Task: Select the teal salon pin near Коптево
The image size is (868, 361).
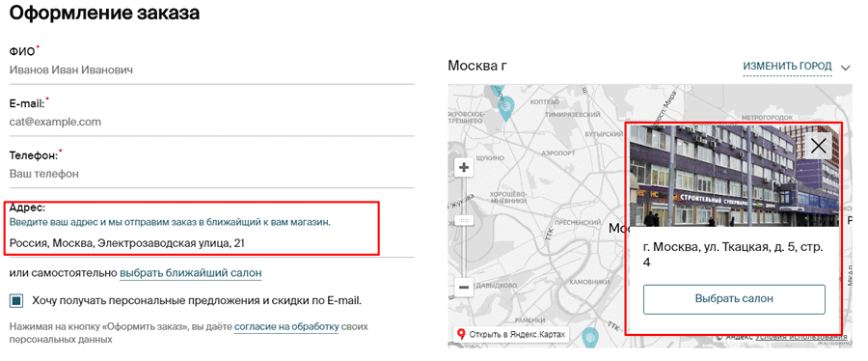Action: pos(505,108)
